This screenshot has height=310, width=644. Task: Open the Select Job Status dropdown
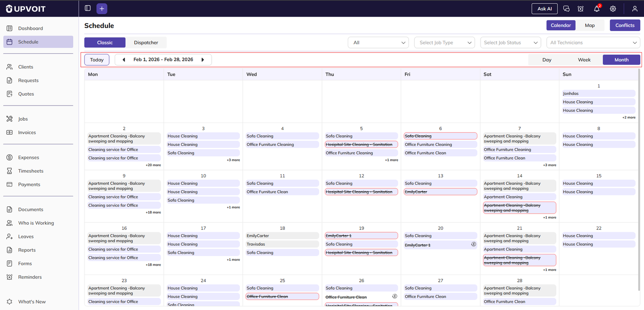point(510,42)
